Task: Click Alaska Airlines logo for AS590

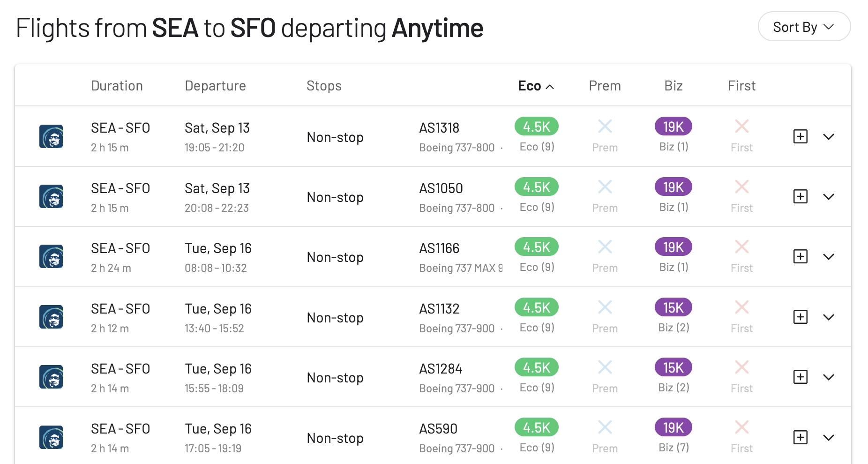Action: pos(51,437)
